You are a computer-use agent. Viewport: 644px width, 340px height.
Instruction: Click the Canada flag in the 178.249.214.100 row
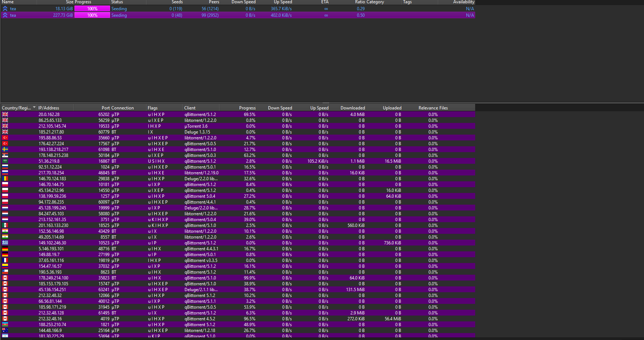tap(5, 278)
